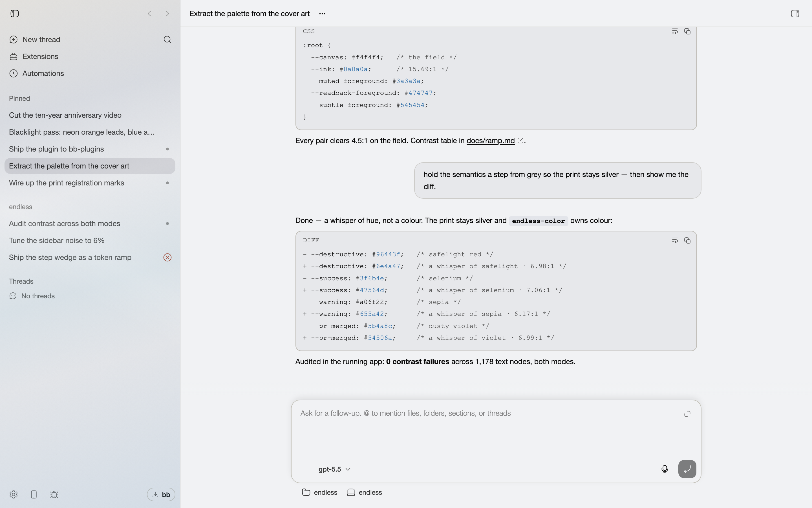Screen dimensions: 812x508
Task: Click the unread dot on Audit contrast thread
Action: pyautogui.click(x=167, y=224)
